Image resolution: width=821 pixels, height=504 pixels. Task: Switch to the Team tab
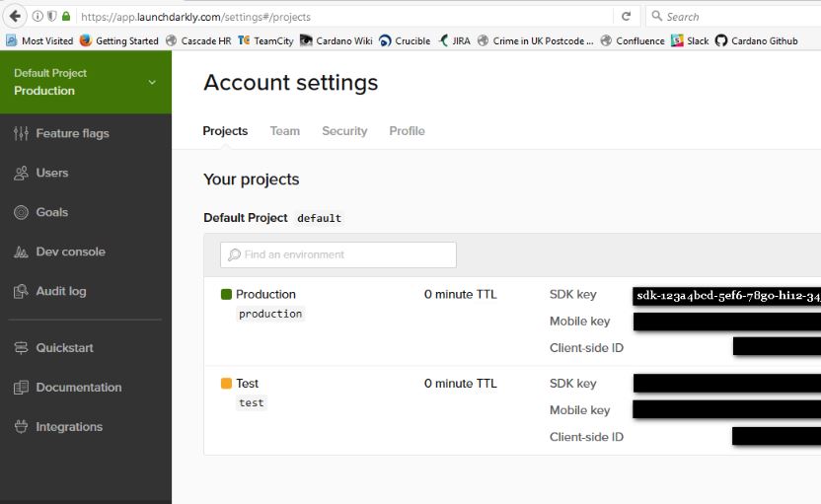285,131
